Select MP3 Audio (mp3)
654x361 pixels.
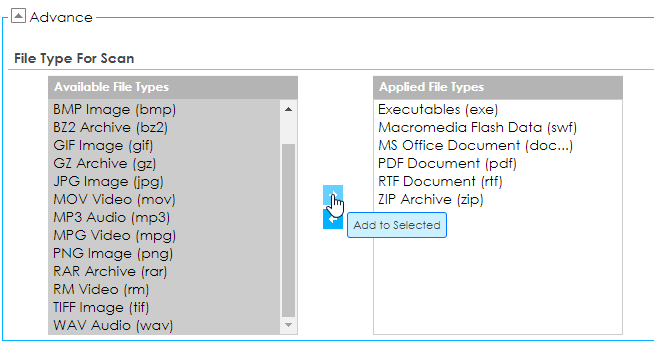pos(165,217)
